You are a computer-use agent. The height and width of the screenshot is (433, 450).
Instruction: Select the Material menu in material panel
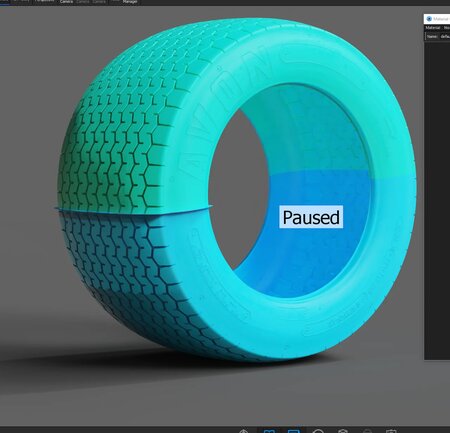[433, 28]
